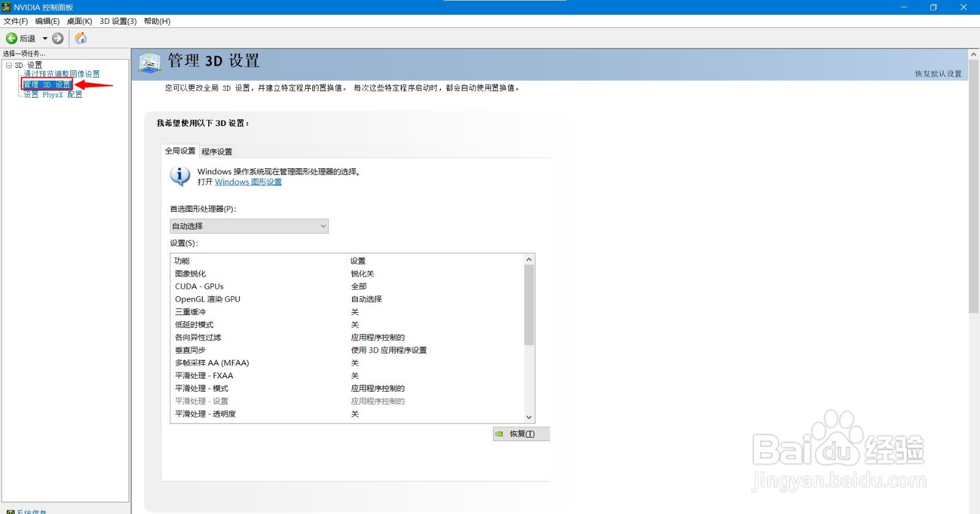This screenshot has height=514, width=980.
Task: Click the NVIDIA logo in title bar
Action: pos(6,7)
